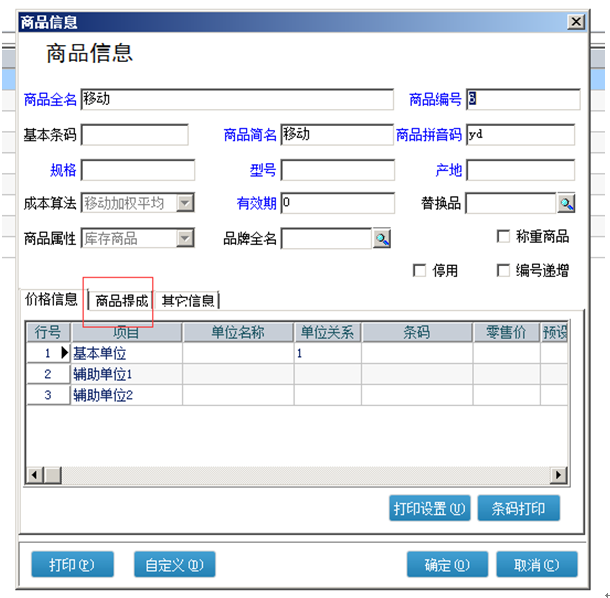610x598 pixels.
Task: Open 自定义 settings button
Action: pos(174,565)
